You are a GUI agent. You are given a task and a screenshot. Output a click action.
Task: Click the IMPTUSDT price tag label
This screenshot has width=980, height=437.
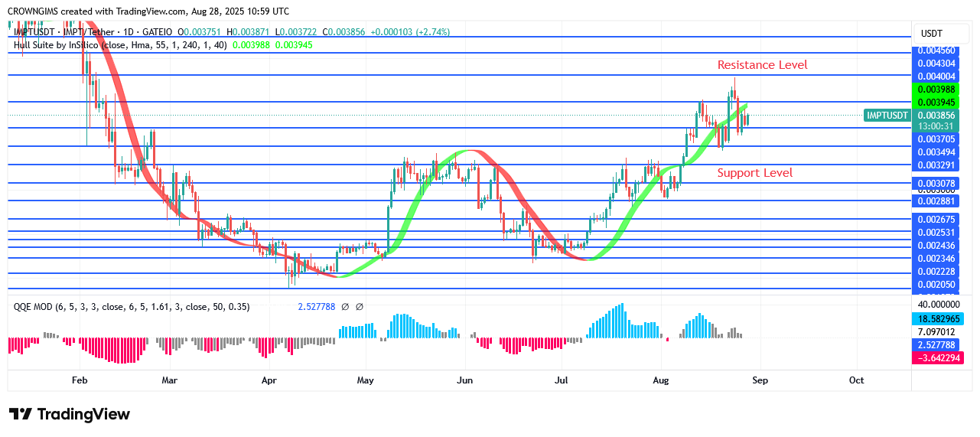point(887,116)
